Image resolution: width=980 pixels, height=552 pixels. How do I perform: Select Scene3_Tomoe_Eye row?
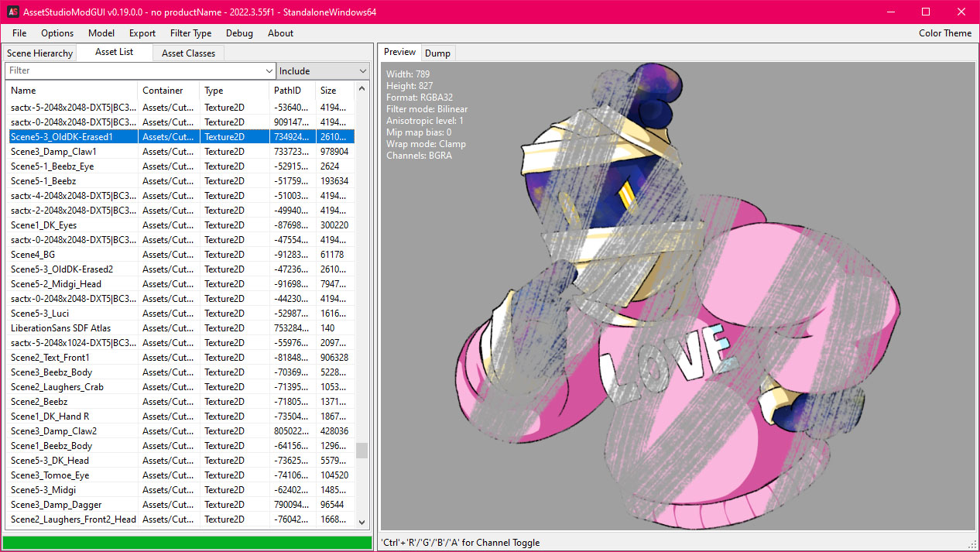(x=181, y=475)
